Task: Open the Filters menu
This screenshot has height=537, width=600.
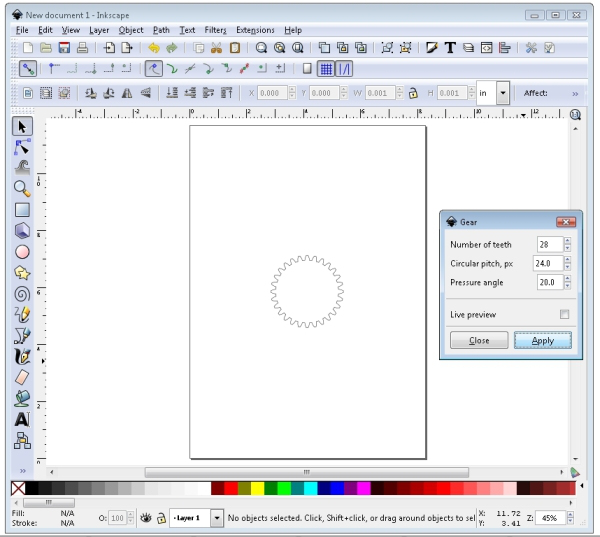Action: point(215,30)
